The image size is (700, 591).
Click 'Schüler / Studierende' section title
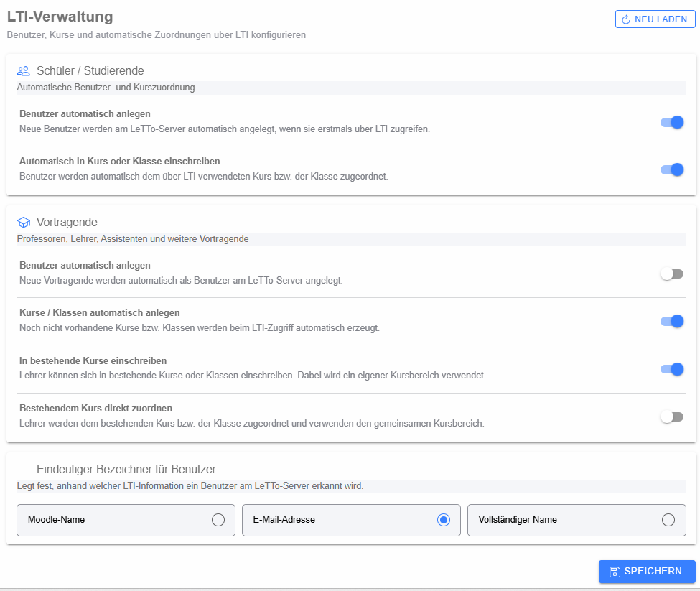click(90, 70)
